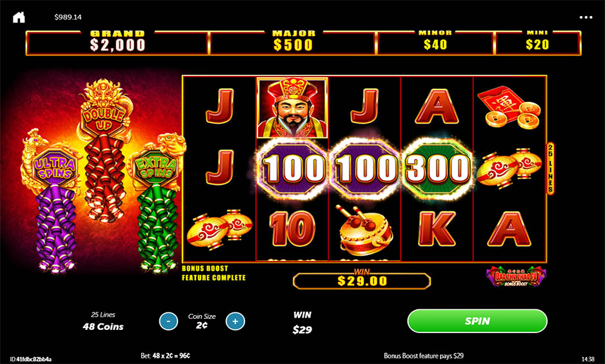
Task: Click the 25 LINES side indicator
Action: coord(551,169)
